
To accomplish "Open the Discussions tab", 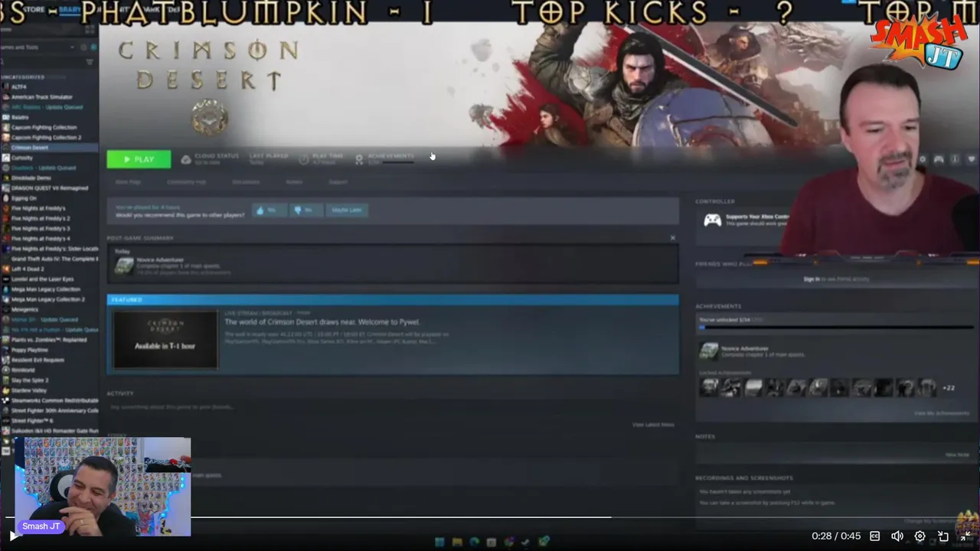I will [x=246, y=182].
